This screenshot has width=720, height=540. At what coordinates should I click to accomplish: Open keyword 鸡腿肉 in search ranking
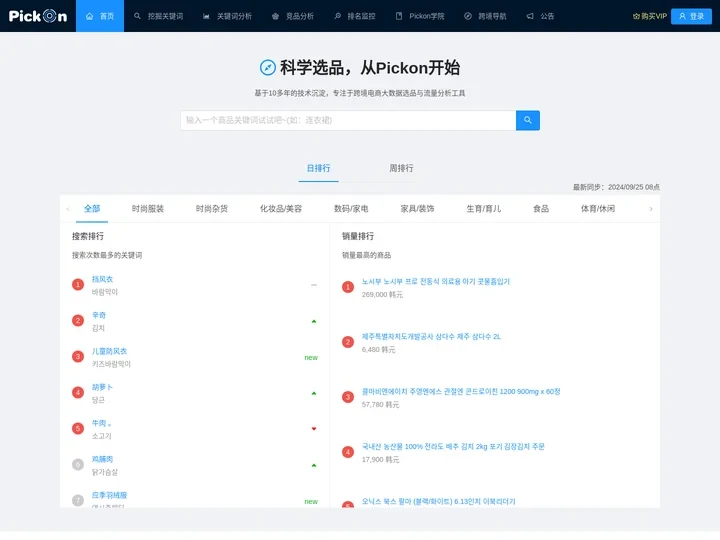[102, 459]
